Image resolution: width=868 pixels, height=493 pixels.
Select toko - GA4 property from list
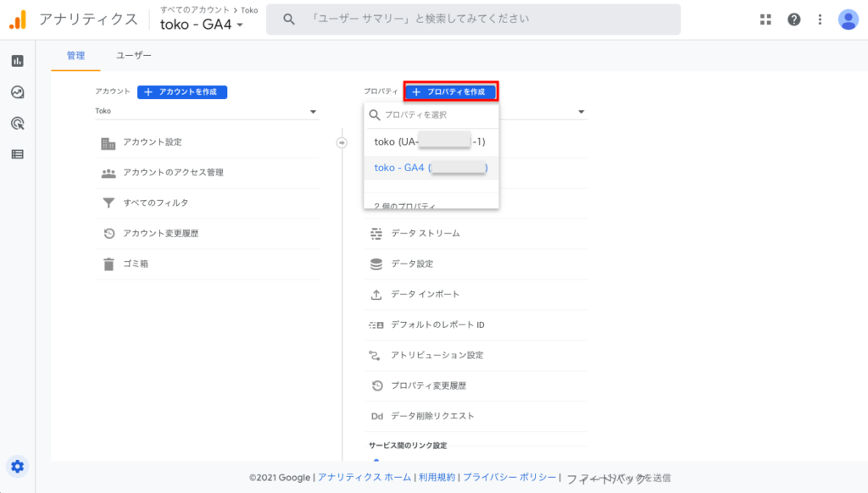point(431,168)
